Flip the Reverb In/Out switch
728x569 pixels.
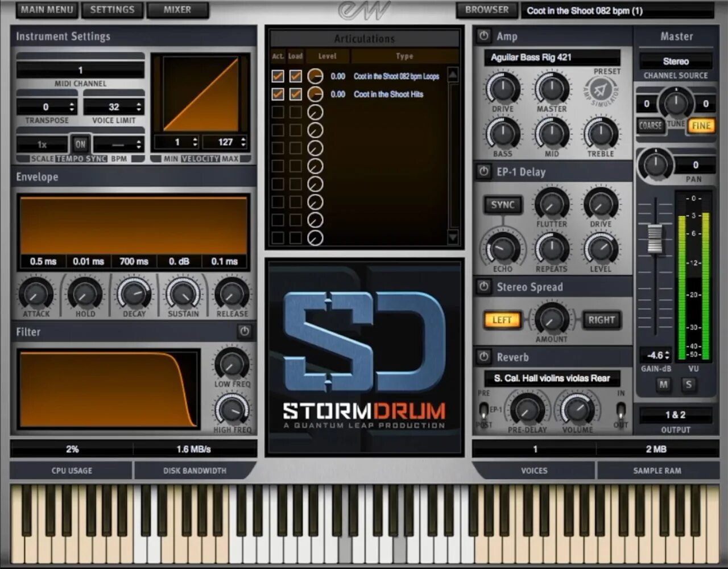pos(621,410)
